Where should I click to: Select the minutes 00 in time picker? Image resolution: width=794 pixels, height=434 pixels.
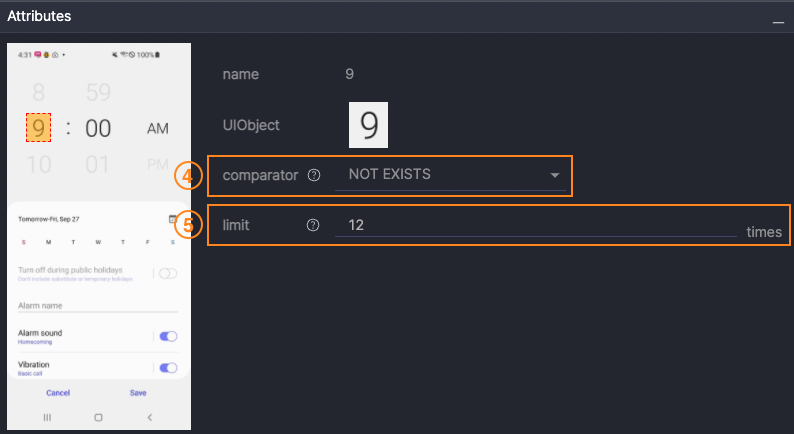click(x=98, y=128)
